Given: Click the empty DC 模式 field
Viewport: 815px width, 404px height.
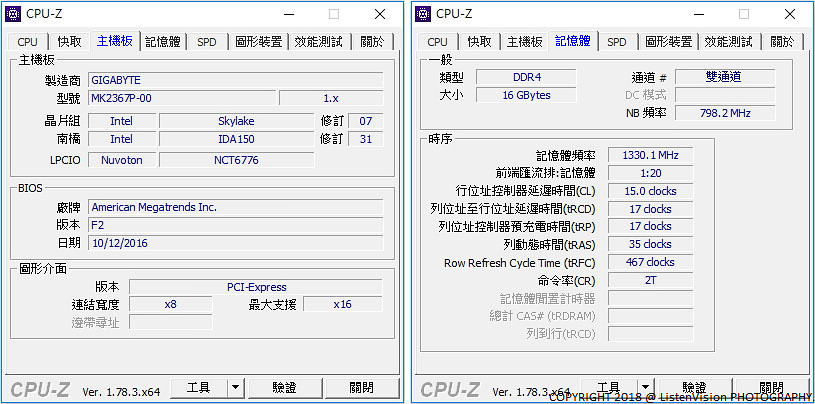Looking at the screenshot, I should [x=725, y=95].
